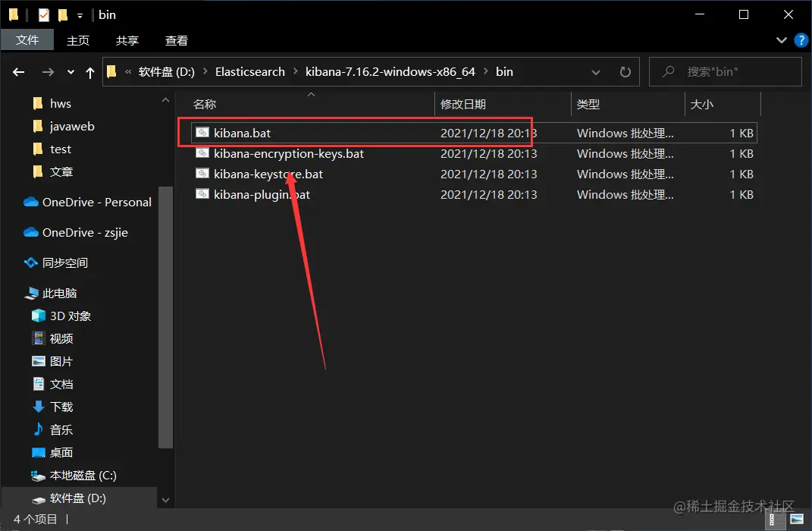812x531 pixels.
Task: Open 同步空间 in the navigation pane
Action: coord(56,262)
